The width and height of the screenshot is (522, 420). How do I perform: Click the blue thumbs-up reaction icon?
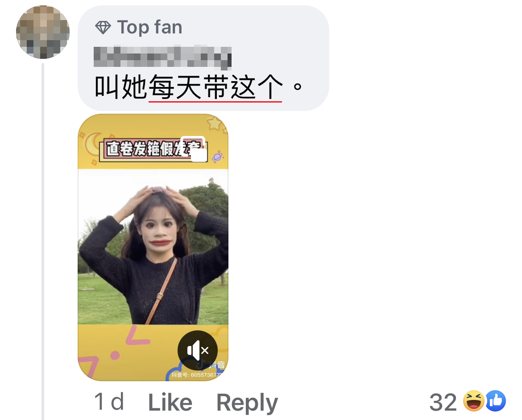click(x=495, y=401)
